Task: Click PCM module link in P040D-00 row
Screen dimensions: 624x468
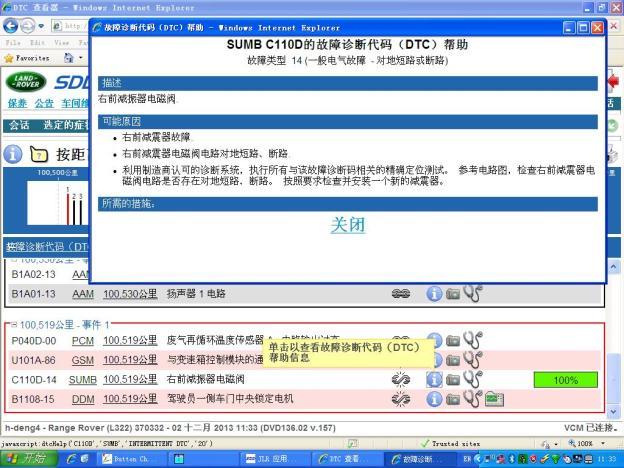Action: click(83, 341)
